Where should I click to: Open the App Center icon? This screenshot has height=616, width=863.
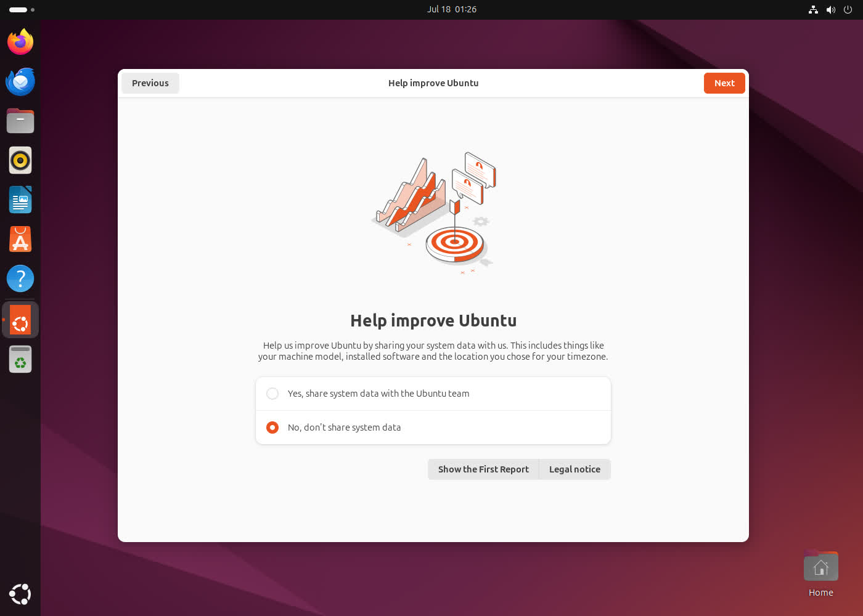(20, 239)
